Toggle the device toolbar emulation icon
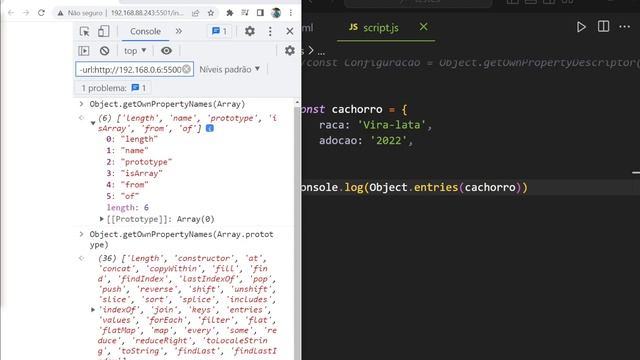 [103, 31]
